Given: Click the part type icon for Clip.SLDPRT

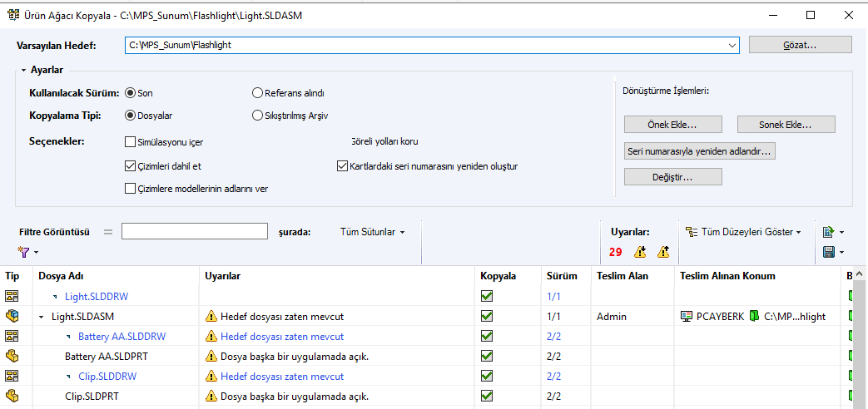Looking at the screenshot, I should point(12,396).
